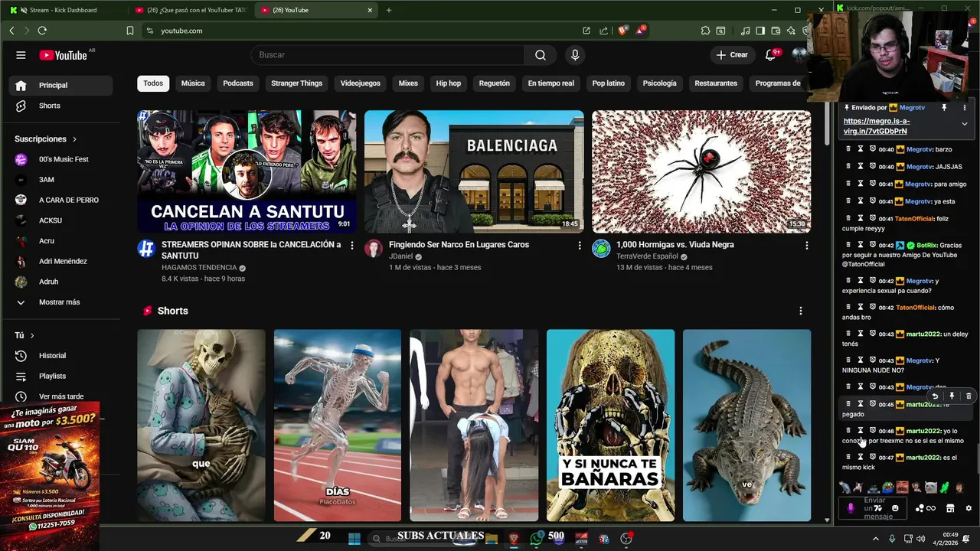The width and height of the screenshot is (980, 551).
Task: Open Windows Start button on taskbar
Action: (x=354, y=539)
